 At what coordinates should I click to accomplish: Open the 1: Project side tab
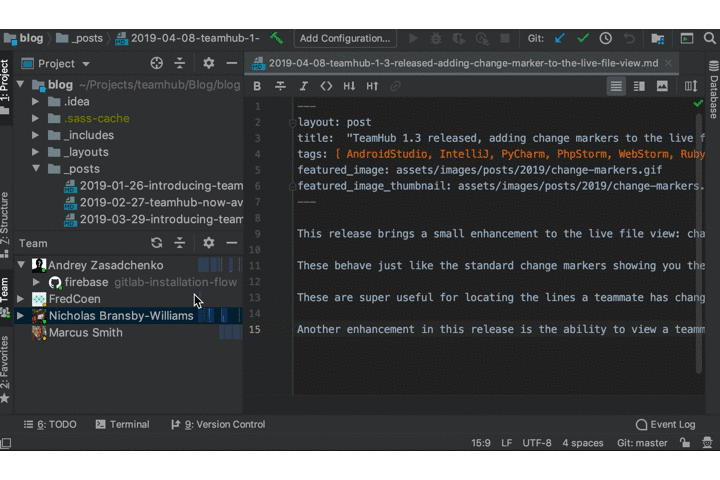click(6, 87)
